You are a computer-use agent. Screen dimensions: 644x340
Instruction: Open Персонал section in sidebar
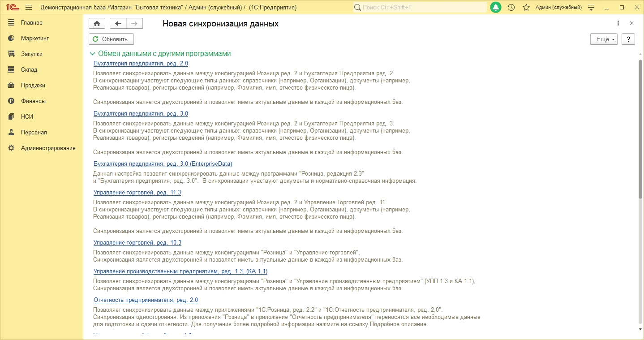(34, 133)
